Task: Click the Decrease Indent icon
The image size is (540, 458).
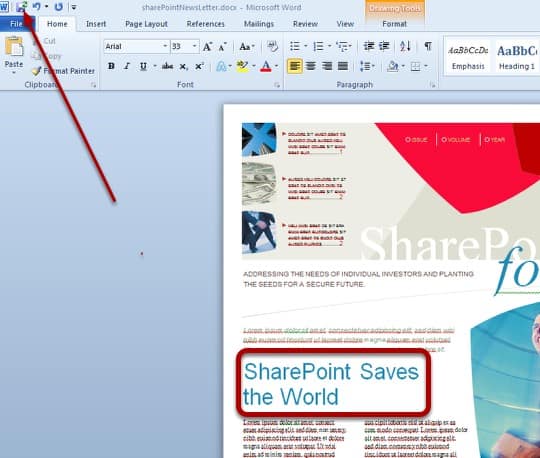Action: click(x=369, y=46)
